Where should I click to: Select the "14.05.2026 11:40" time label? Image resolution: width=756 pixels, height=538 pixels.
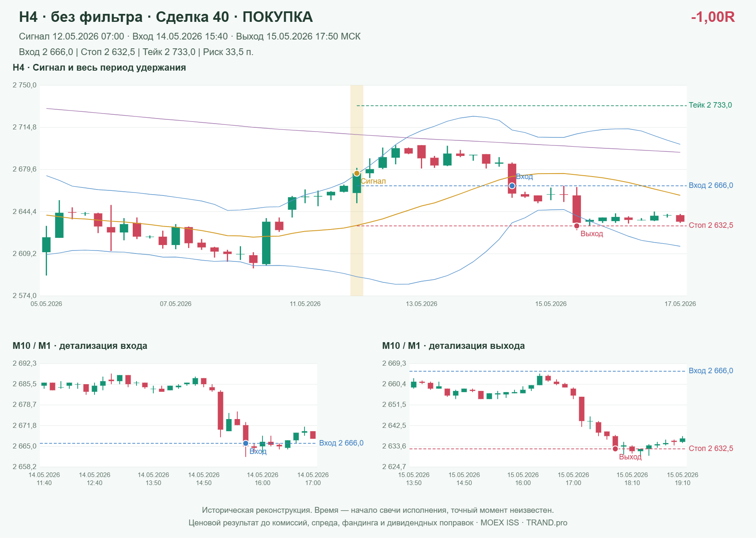point(44,479)
